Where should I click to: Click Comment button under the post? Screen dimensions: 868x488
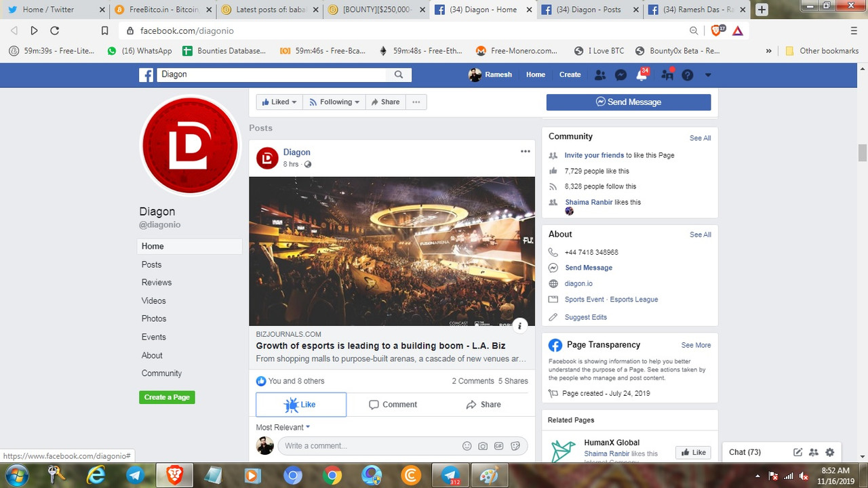[393, 405]
